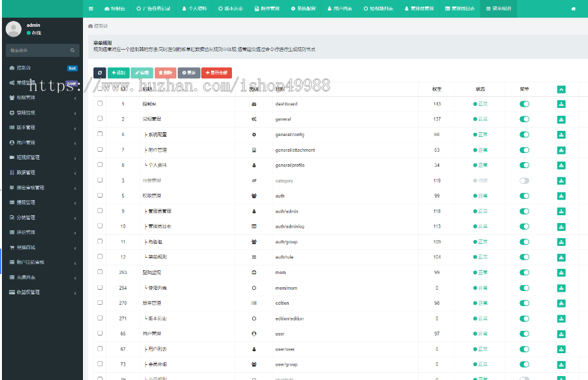This screenshot has height=380, width=588.
Task: Click the 控制台 breadcrumb link
Action: [x=98, y=26]
